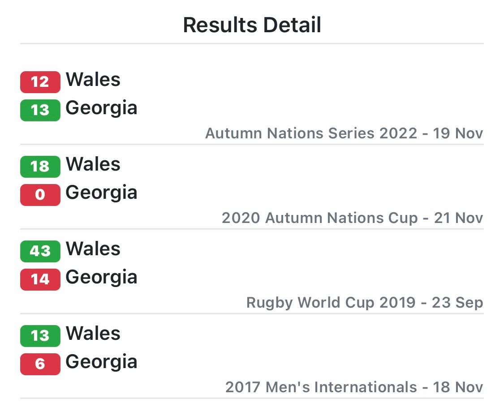Open 2020 Autumn Nations Cup - 21 Nov label

[x=352, y=218]
